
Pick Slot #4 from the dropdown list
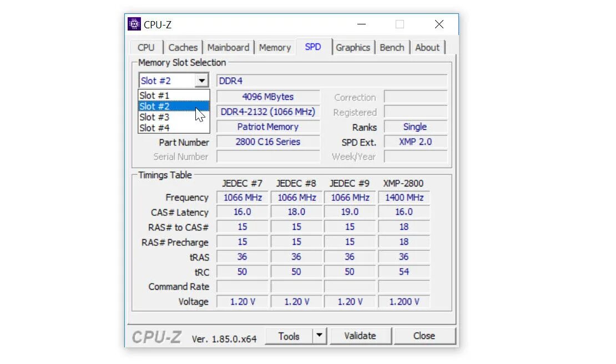click(x=174, y=128)
